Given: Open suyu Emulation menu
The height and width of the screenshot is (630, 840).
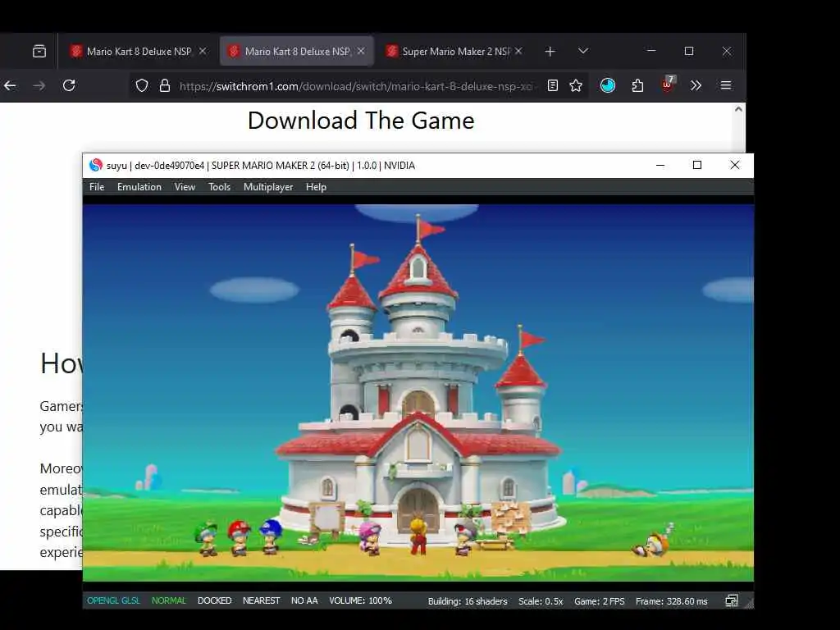Looking at the screenshot, I should coord(139,187).
